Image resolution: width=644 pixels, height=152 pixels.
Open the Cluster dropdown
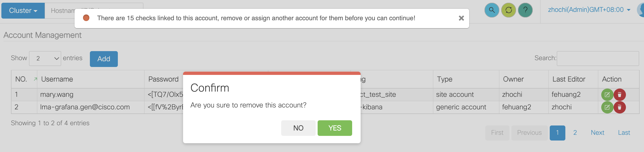coord(23,11)
